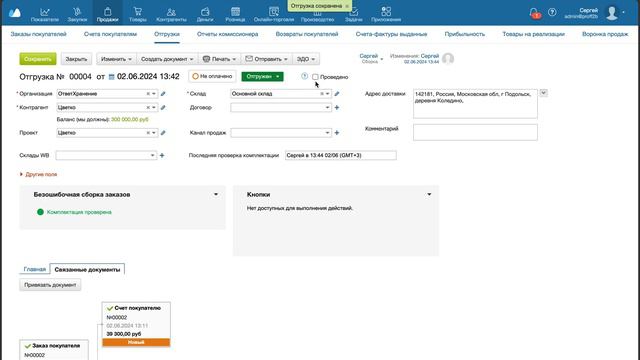Click the Не оплачено status button

pos(212,76)
